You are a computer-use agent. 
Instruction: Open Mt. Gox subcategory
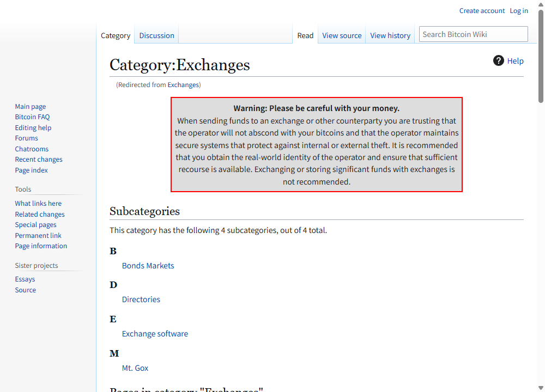[135, 368]
